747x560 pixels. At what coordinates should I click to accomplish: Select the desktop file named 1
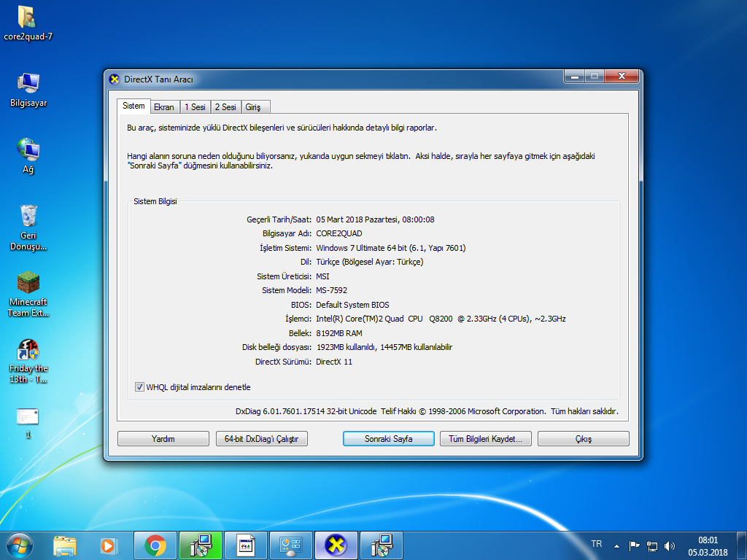28,423
